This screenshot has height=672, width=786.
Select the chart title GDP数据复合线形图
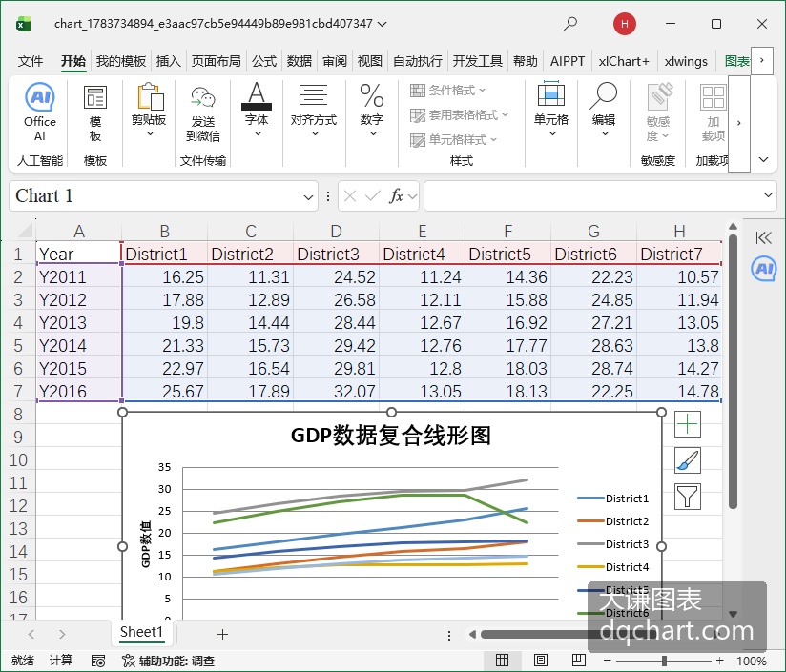click(x=391, y=436)
